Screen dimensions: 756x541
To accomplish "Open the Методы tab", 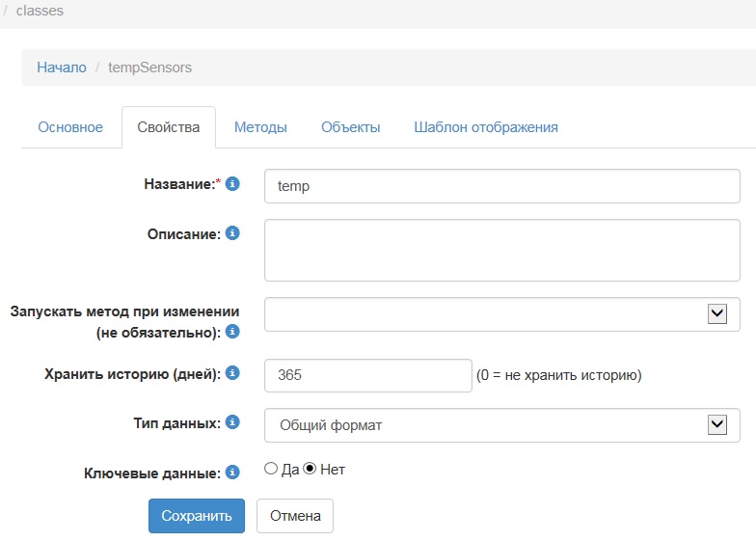I will pos(260,127).
